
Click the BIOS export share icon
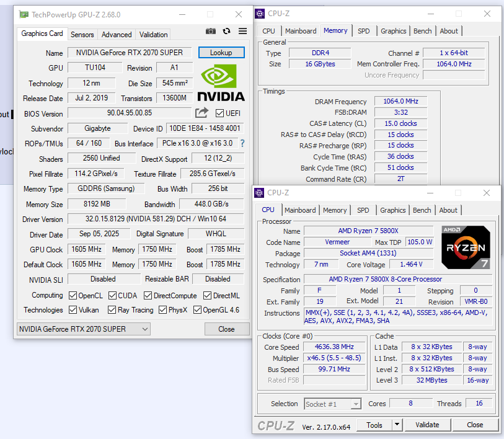pyautogui.click(x=202, y=113)
